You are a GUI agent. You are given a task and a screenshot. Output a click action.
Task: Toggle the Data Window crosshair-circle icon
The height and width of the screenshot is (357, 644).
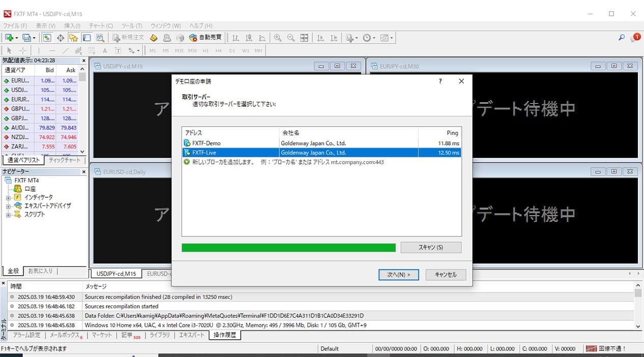pyautogui.click(x=60, y=38)
